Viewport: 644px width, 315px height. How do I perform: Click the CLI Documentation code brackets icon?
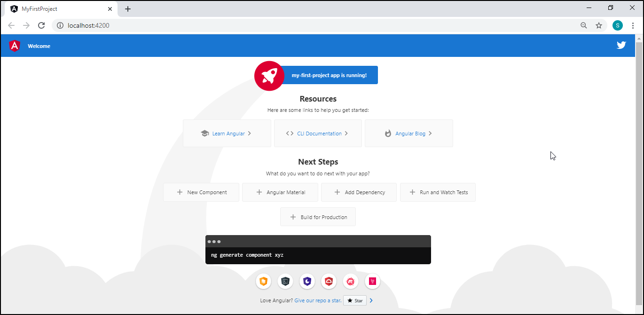(290, 134)
